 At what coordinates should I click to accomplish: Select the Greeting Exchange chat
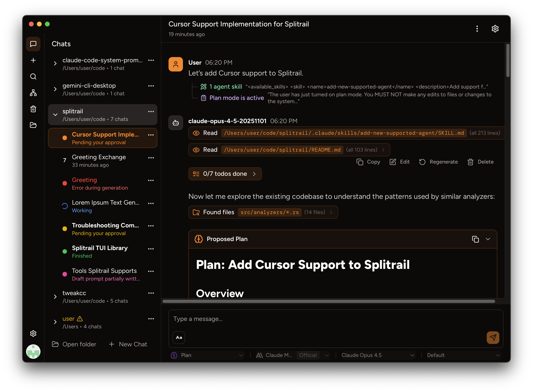click(102, 161)
